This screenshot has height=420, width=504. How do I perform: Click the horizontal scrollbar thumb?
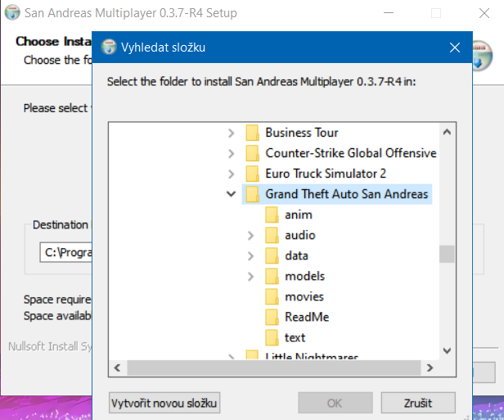pos(274,368)
